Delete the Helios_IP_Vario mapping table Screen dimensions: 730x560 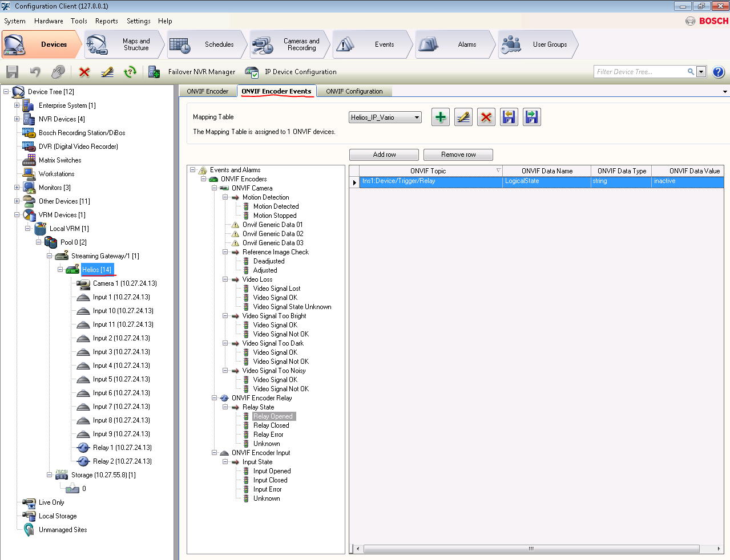[486, 117]
